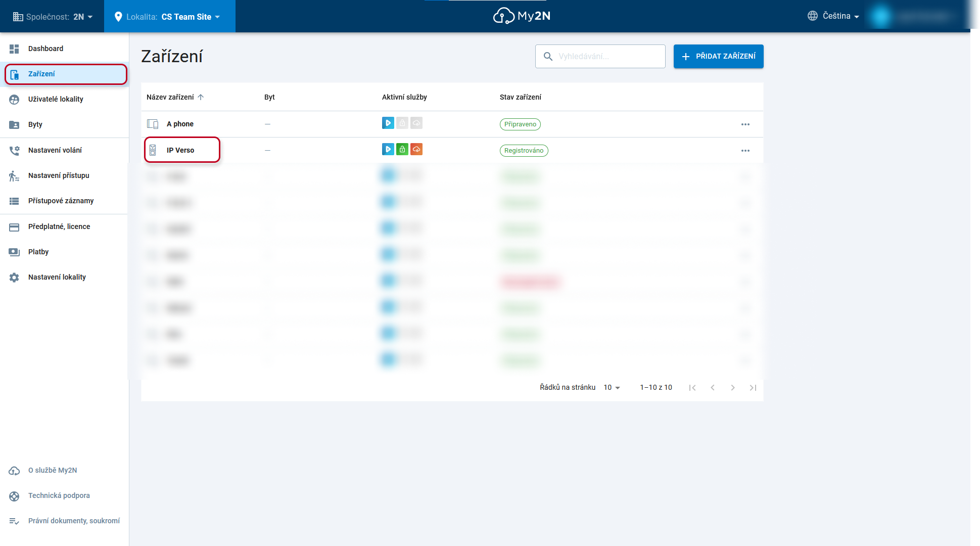Jump to the last table page
This screenshot has height=546, width=980.
point(753,388)
